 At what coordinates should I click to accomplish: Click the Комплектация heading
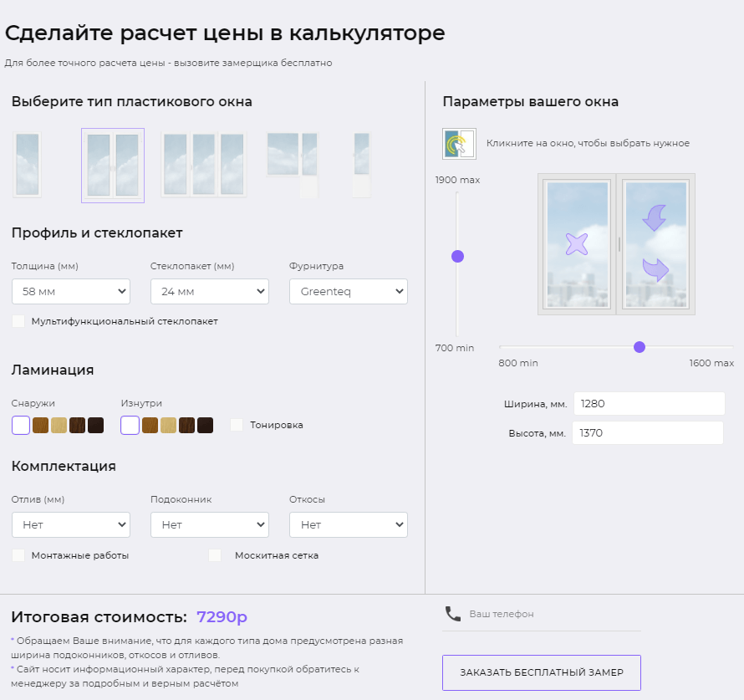click(64, 466)
